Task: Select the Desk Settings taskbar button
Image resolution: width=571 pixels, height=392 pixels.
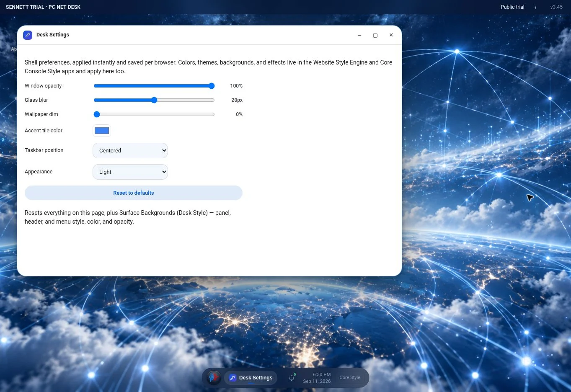Action: pos(251,378)
